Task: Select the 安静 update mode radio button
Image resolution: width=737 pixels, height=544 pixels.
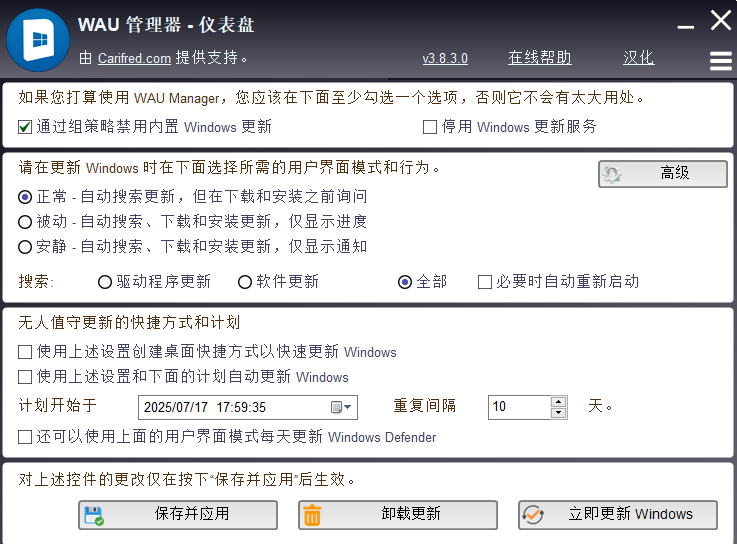Action: [25, 246]
